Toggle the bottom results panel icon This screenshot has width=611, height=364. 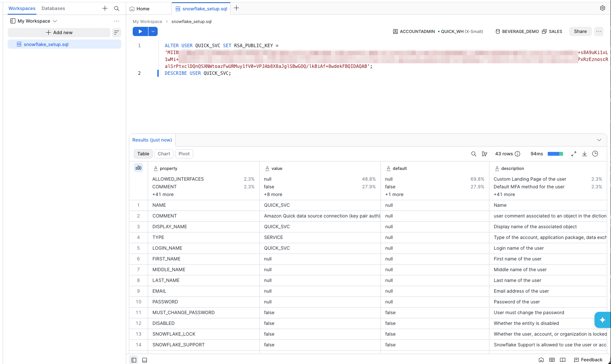pos(145,360)
